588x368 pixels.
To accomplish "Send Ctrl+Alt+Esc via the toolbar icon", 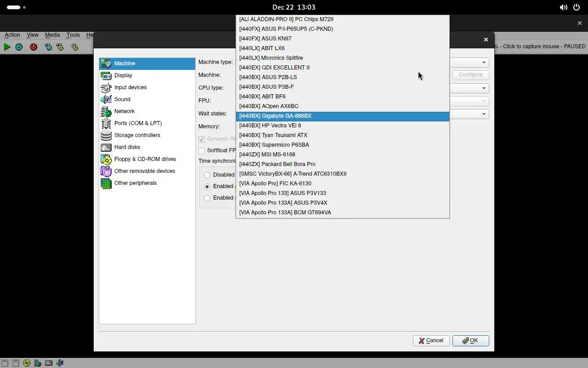I will (60, 47).
